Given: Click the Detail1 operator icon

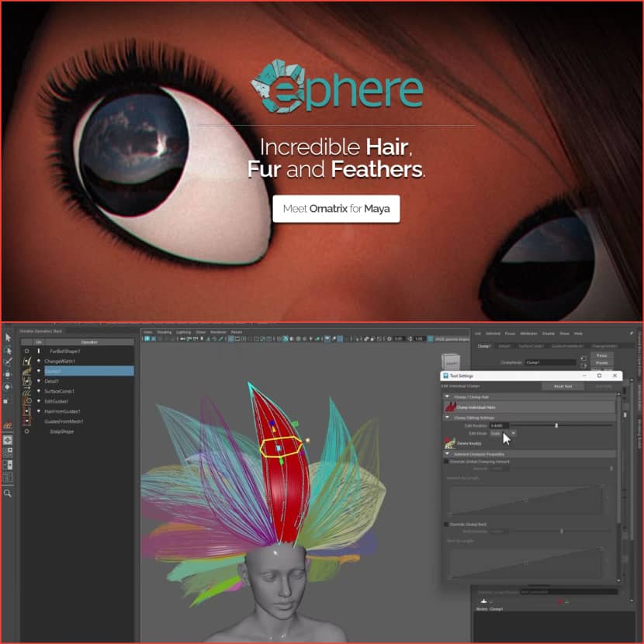Looking at the screenshot, I should (x=26, y=381).
